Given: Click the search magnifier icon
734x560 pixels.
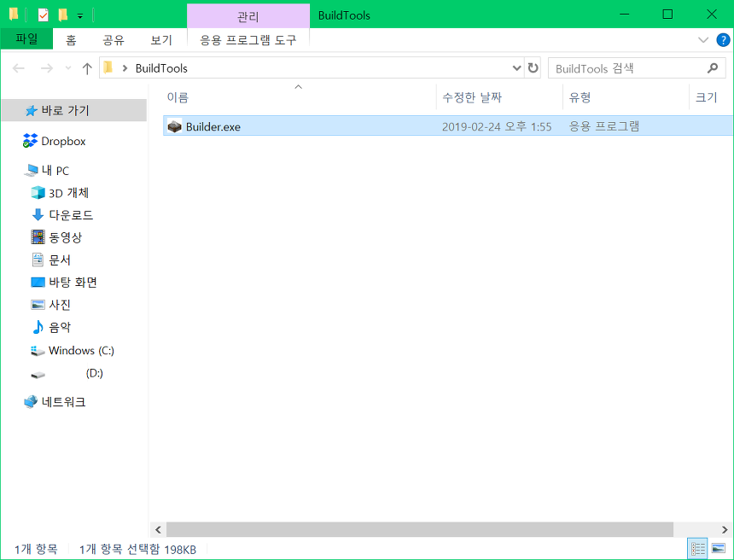Looking at the screenshot, I should click(713, 68).
